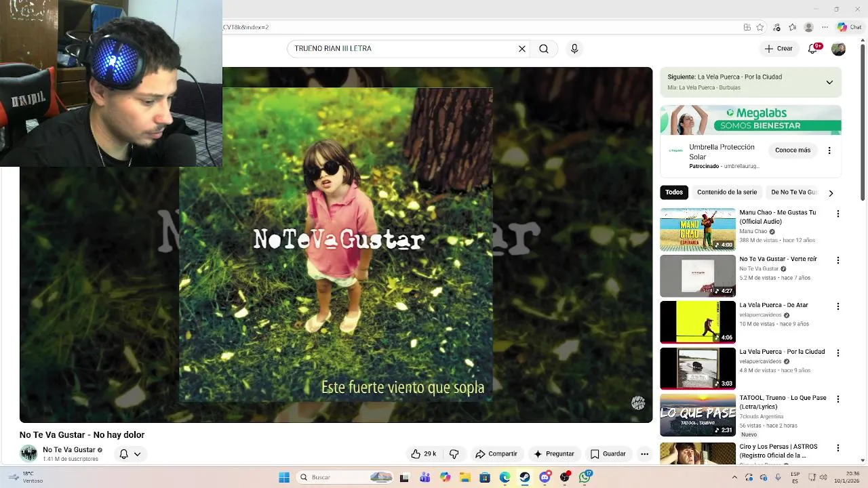This screenshot has height=488, width=868.
Task: Open the weather widget showing 18°C Ventoso
Action: [x=27, y=477]
